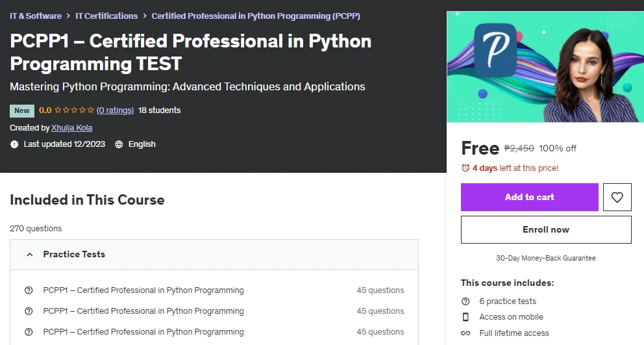Click the Full lifetime access infinity icon
The width and height of the screenshot is (644, 345).
click(x=465, y=333)
